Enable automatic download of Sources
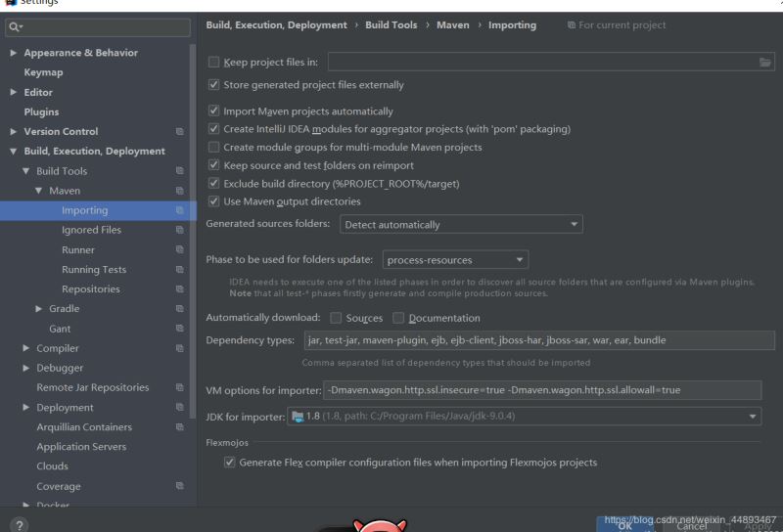 336,318
